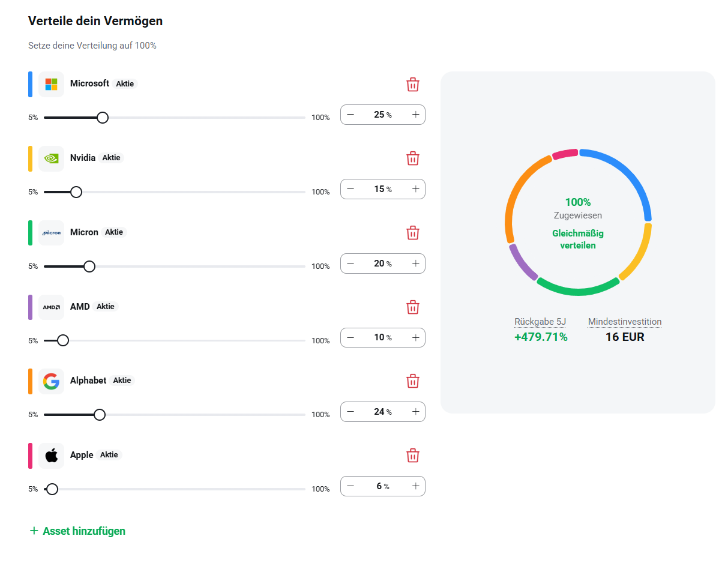Increase Apple allocation using plus
The width and height of the screenshot is (728, 572).
(x=415, y=486)
